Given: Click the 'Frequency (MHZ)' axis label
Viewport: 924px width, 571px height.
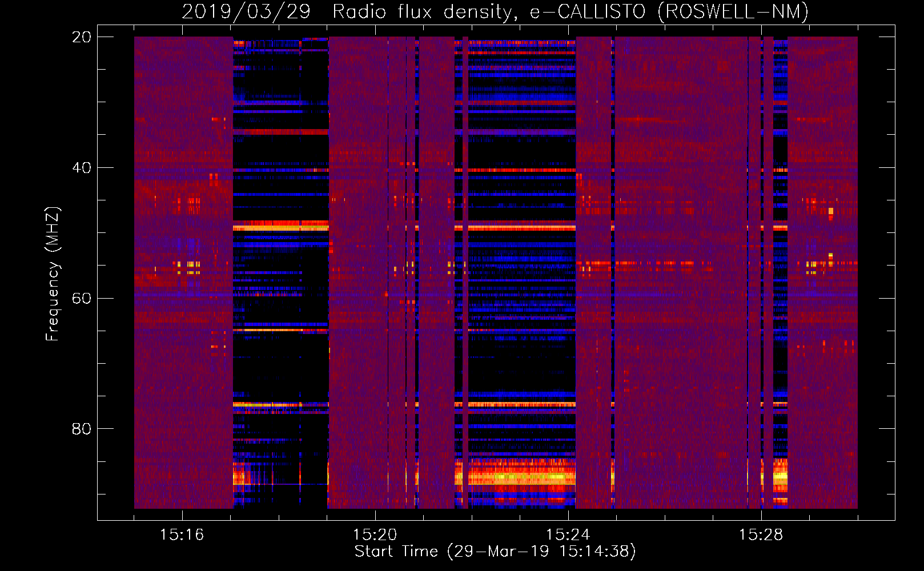Looking at the screenshot, I should coord(53,274).
